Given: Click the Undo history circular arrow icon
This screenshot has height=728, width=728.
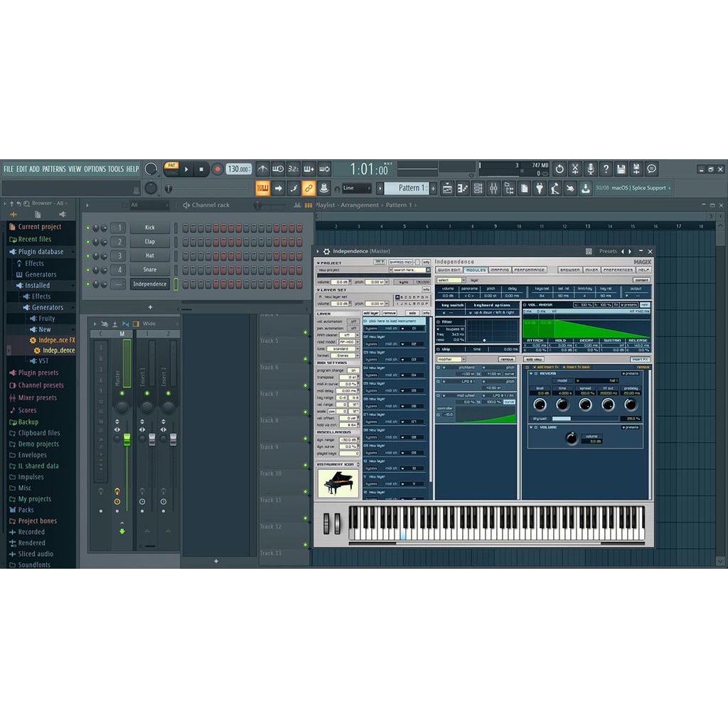Looking at the screenshot, I should (560, 169).
